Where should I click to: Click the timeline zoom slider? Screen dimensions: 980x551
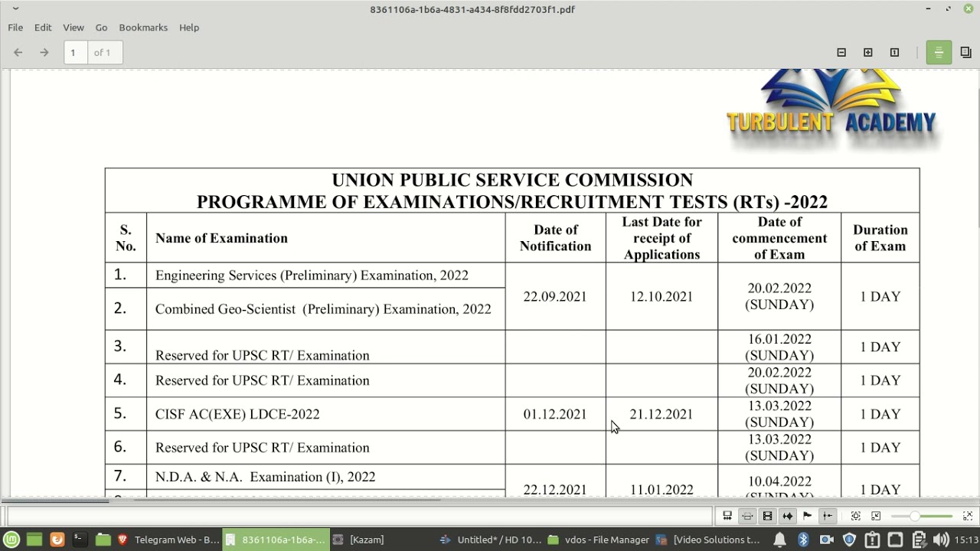coord(921,516)
